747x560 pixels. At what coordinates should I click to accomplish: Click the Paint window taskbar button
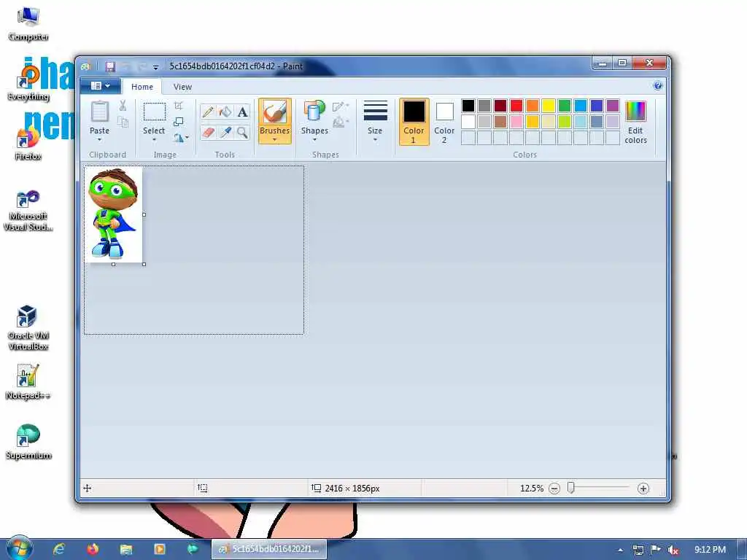click(x=269, y=549)
